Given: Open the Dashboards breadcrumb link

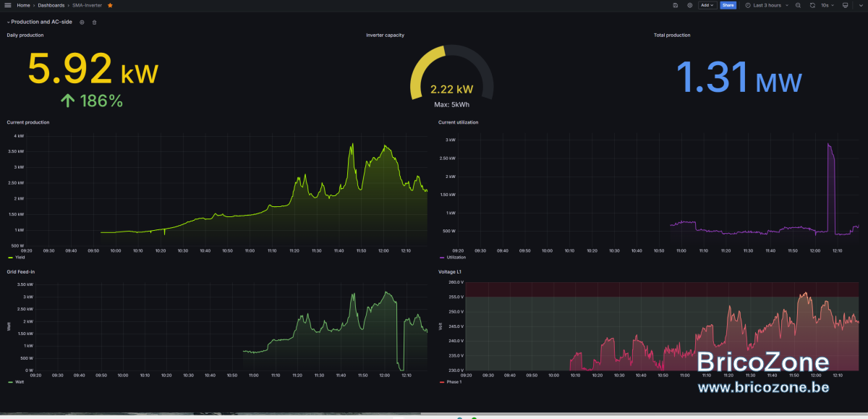Looking at the screenshot, I should [51, 5].
